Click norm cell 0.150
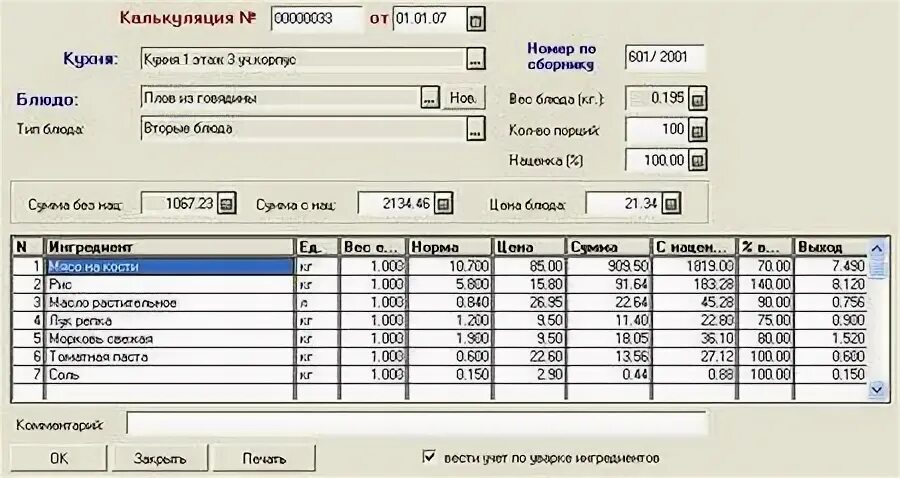The height and width of the screenshot is (478, 900). coord(449,375)
